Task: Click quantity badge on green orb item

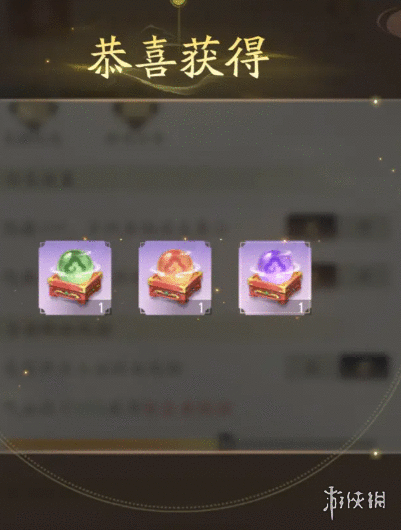Action: tap(100, 308)
